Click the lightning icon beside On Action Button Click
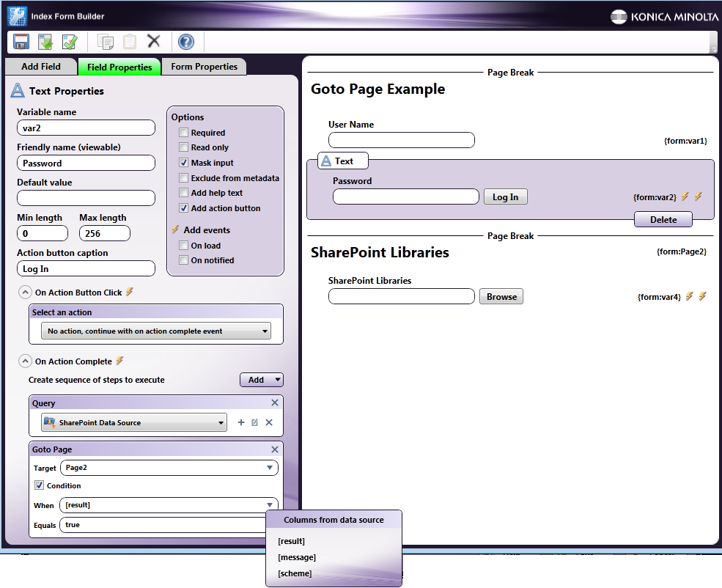 pyautogui.click(x=130, y=292)
